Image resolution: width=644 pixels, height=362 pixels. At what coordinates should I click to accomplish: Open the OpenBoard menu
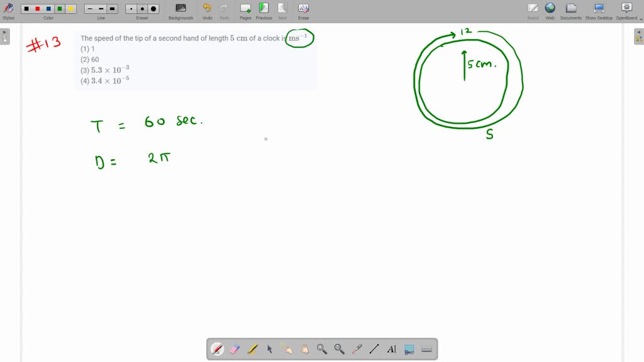627,11
